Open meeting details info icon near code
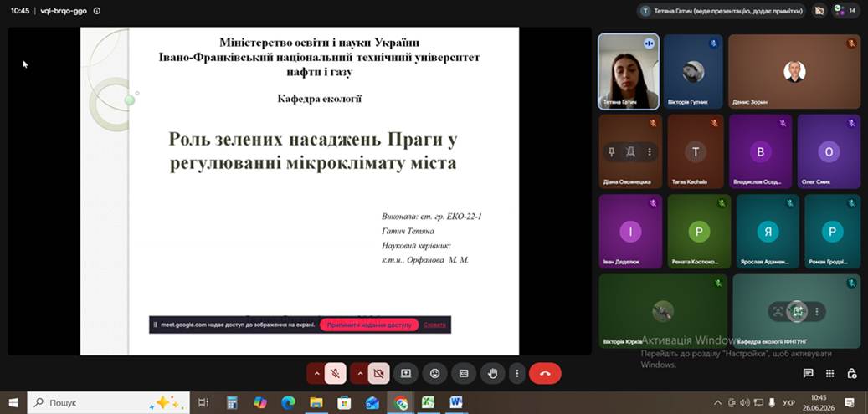This screenshot has width=868, height=414. point(97,11)
